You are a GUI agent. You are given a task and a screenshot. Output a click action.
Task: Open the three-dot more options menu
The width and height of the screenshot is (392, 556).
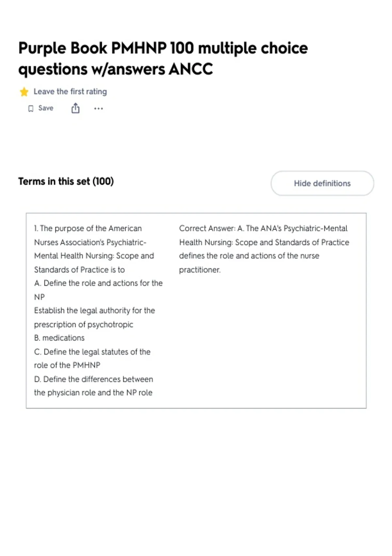[98, 109]
